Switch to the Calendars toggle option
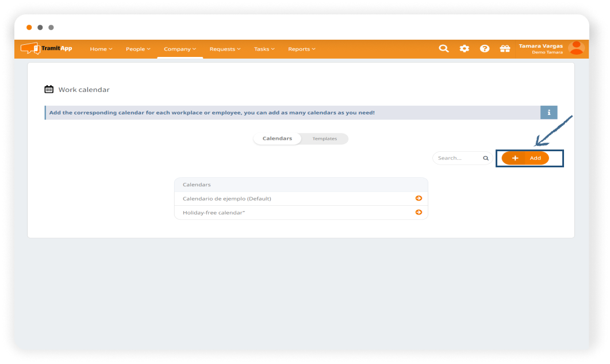This screenshot has height=364, width=610. point(277,139)
